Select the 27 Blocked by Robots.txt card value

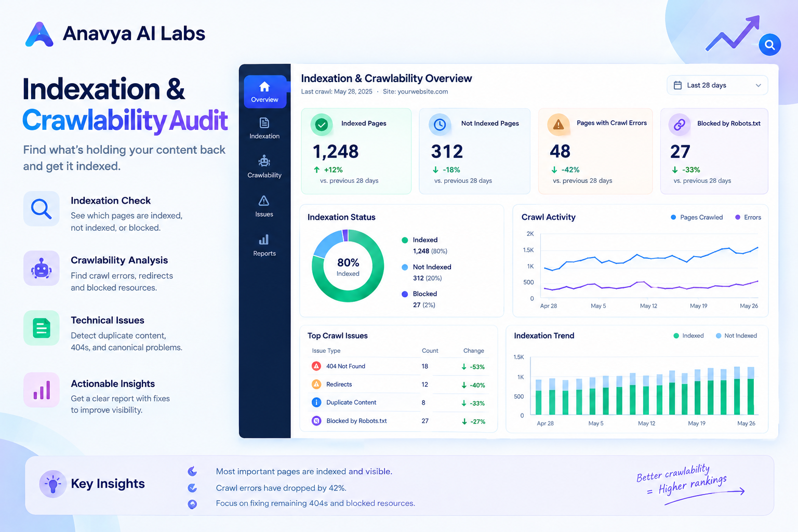[680, 152]
